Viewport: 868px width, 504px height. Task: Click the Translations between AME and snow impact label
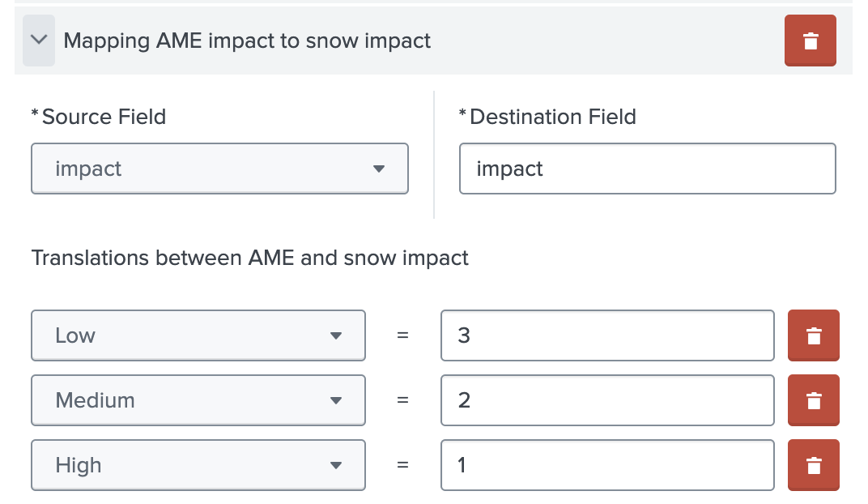tap(249, 258)
